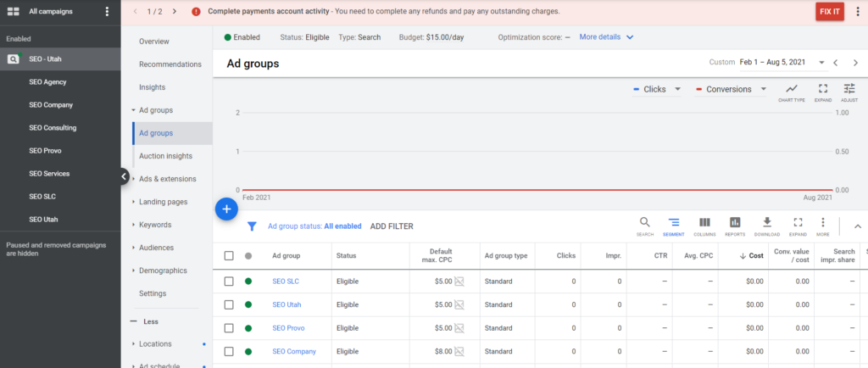Click the SEO Company max CPC bid simulator icon
This screenshot has width=868, height=368.
[x=459, y=351]
